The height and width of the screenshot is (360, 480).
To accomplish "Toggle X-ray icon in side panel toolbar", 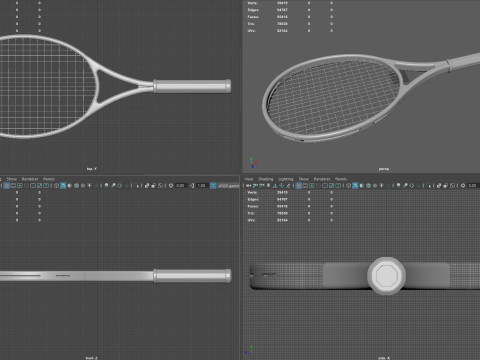I will [x=439, y=185].
